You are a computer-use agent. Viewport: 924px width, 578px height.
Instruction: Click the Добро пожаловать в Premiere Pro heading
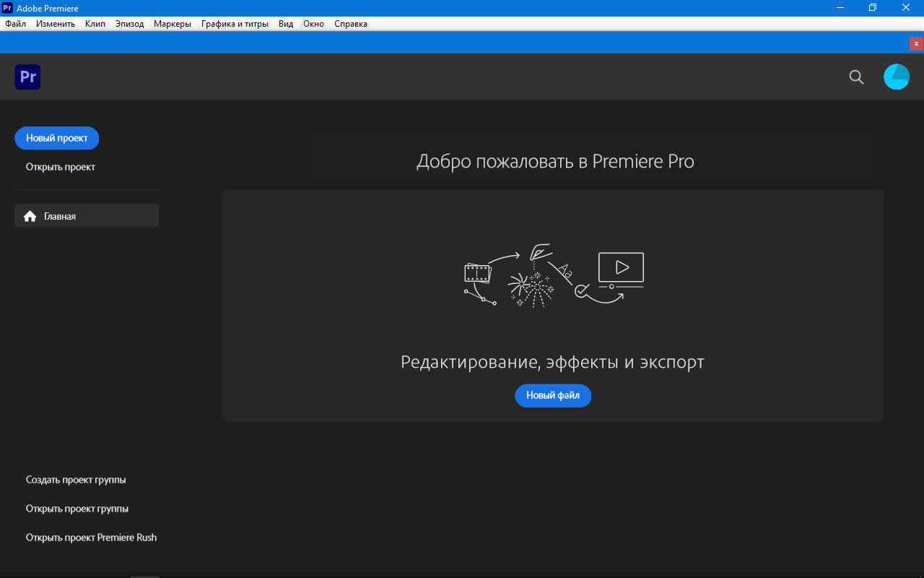pyautogui.click(x=555, y=161)
